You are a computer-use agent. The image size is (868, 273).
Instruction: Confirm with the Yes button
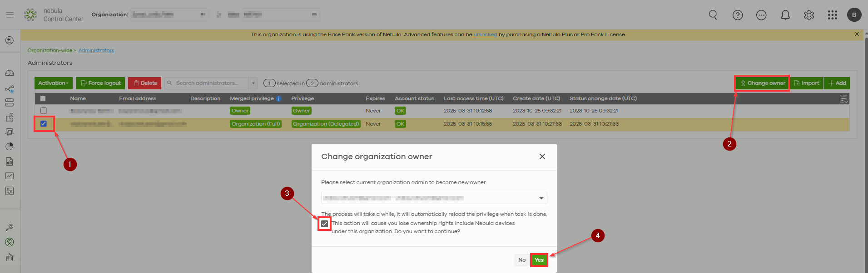coord(539,260)
